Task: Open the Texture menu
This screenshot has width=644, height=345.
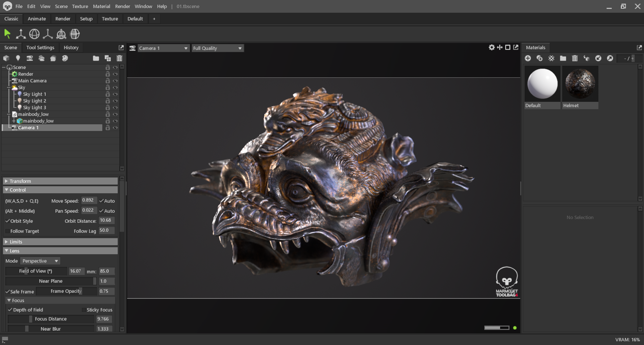Action: 80,6
